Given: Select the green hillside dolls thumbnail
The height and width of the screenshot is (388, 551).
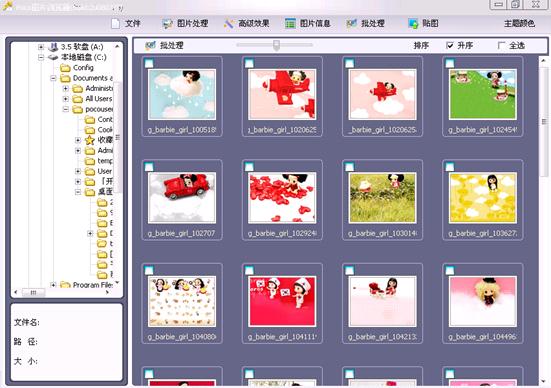Looking at the screenshot, I should tap(483, 95).
